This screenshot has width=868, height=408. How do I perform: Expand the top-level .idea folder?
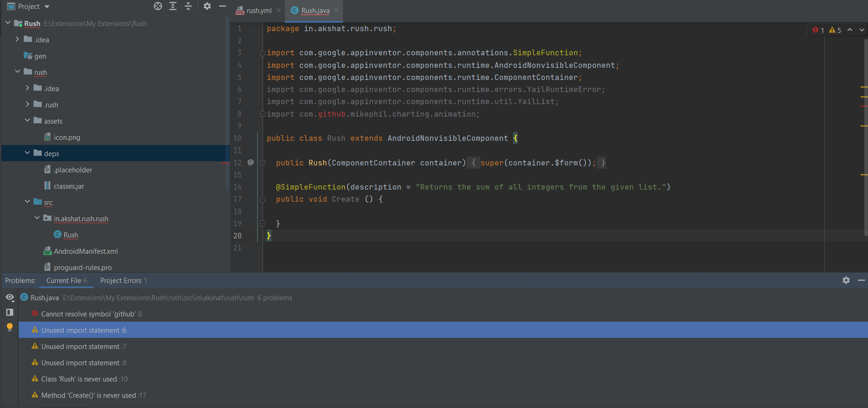17,39
